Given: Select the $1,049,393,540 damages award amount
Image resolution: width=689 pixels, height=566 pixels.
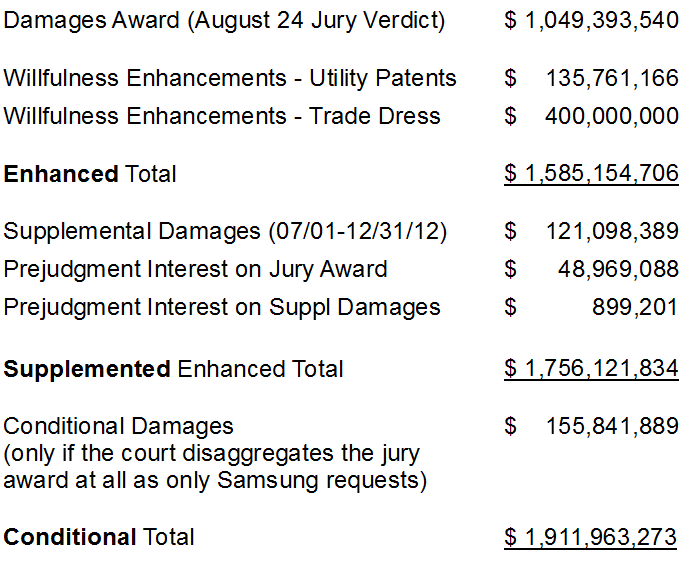Looking at the screenshot, I should click(591, 20).
